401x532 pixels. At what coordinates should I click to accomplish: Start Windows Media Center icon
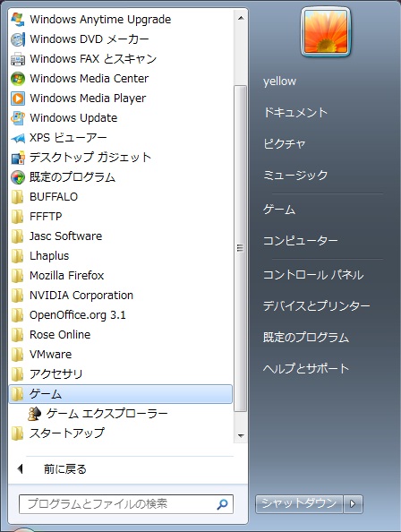pyautogui.click(x=18, y=79)
